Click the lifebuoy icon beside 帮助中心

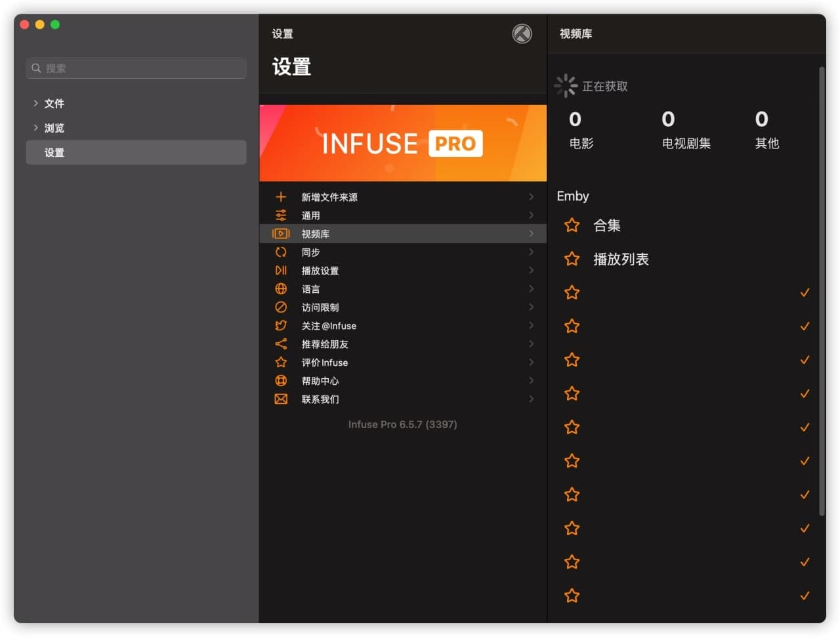pos(281,381)
